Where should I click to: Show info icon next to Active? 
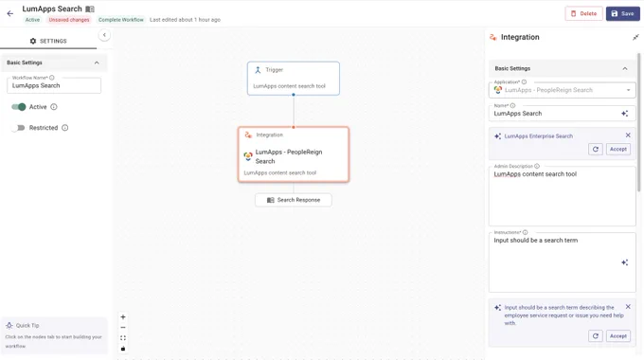tap(54, 107)
